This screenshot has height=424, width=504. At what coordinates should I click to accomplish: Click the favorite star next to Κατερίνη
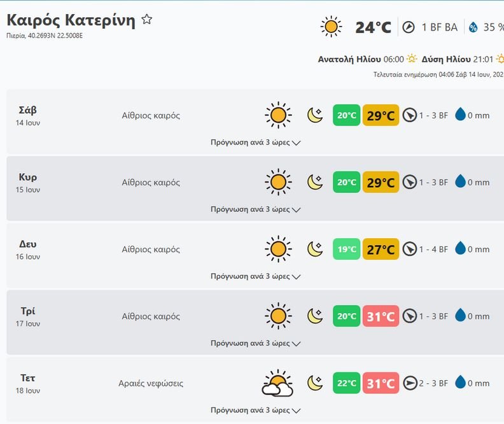point(147,20)
